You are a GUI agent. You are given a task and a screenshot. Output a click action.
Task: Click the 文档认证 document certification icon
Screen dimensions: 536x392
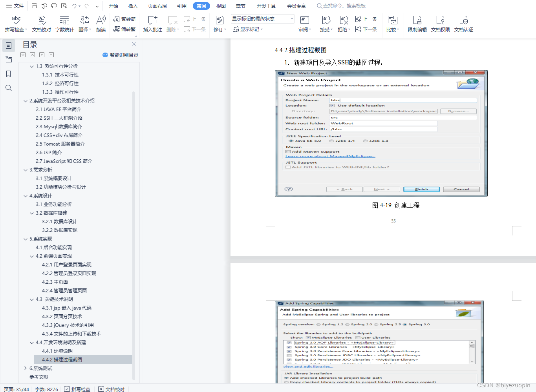coord(464,24)
